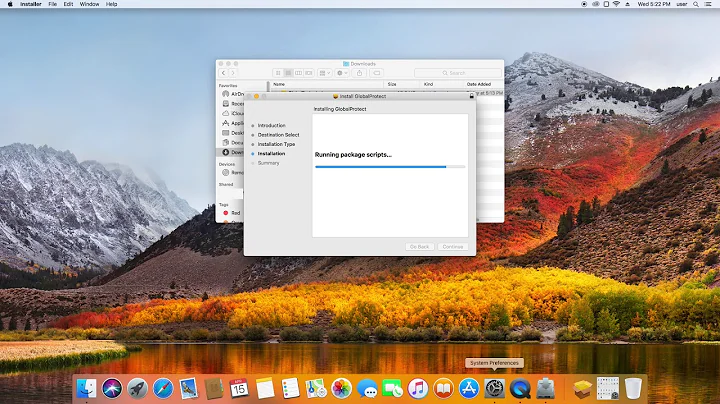Switch Finder to column view
The height and width of the screenshot is (404, 720).
coord(298,73)
